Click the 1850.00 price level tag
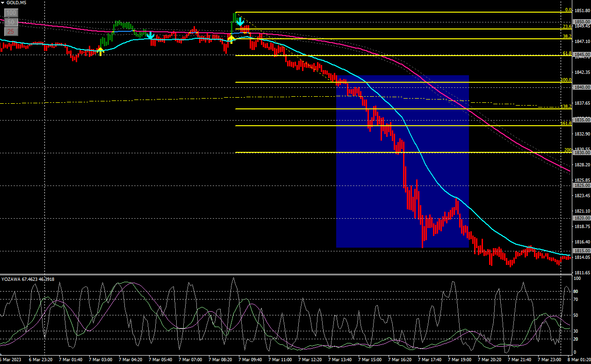 (582, 22)
